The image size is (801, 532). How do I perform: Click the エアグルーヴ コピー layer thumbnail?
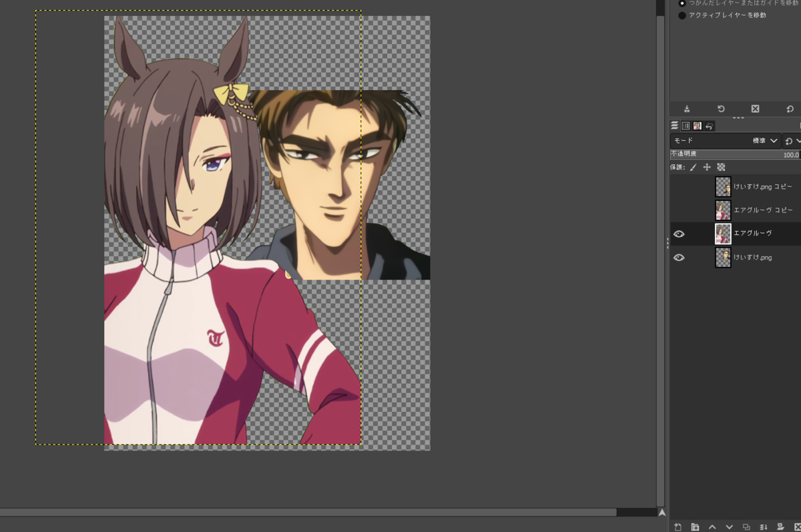[723, 210]
